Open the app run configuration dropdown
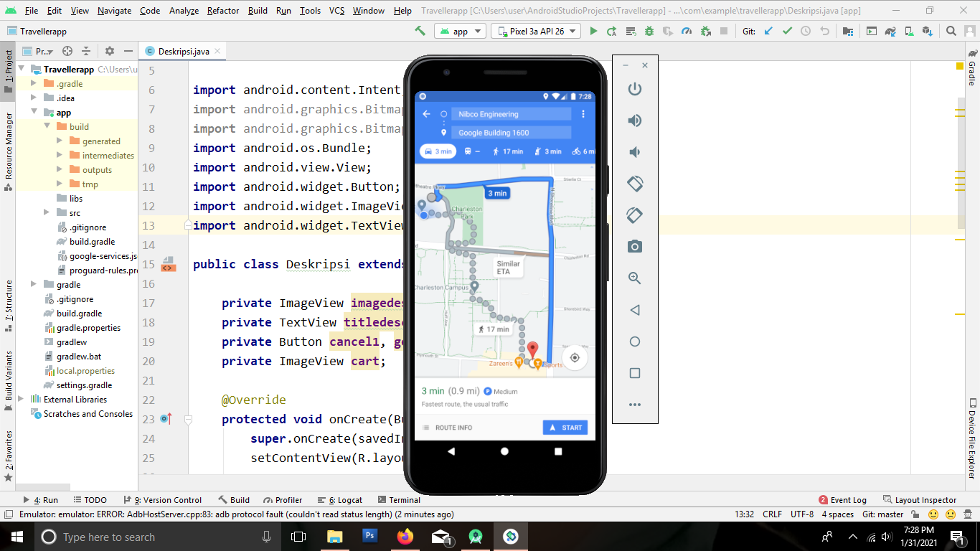 point(460,31)
